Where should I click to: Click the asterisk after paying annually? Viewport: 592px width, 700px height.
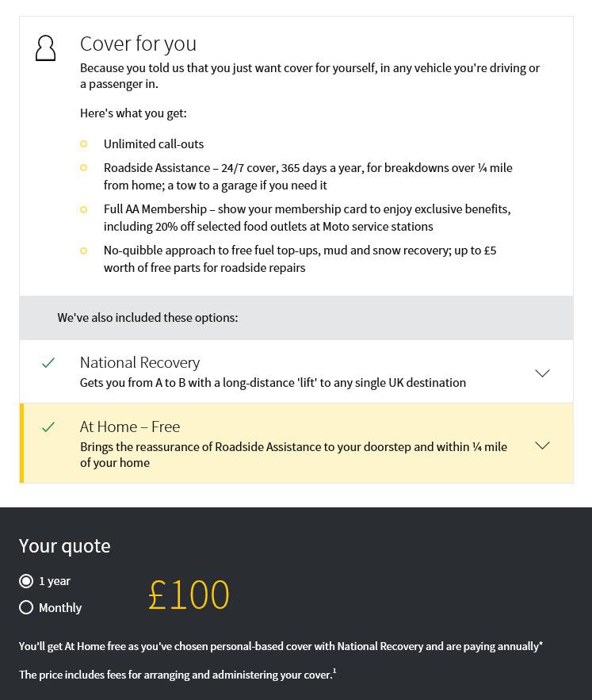point(540,643)
